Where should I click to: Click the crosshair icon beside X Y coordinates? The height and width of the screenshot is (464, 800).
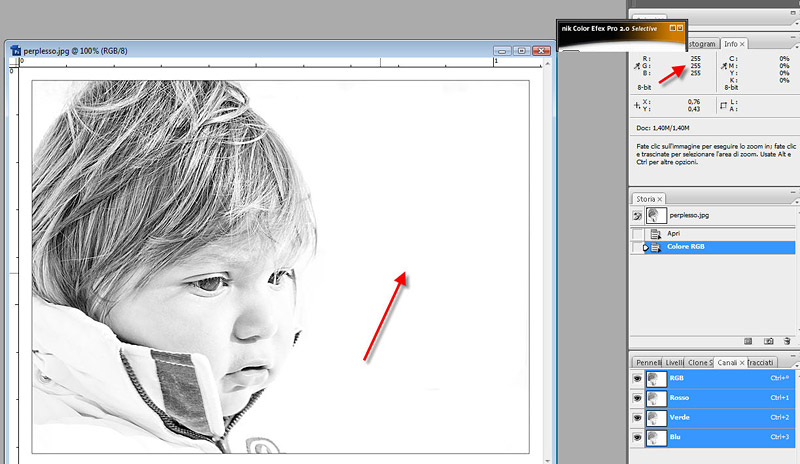(x=639, y=104)
